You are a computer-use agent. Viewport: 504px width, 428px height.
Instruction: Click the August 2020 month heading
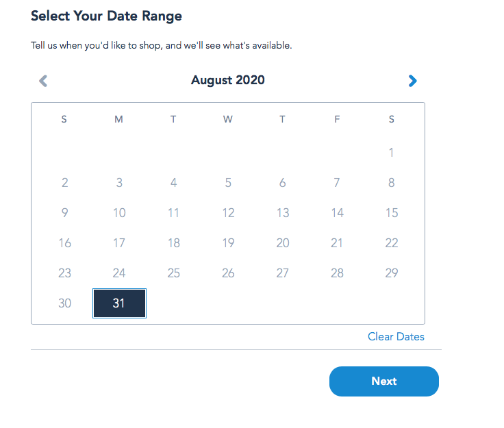click(x=227, y=81)
